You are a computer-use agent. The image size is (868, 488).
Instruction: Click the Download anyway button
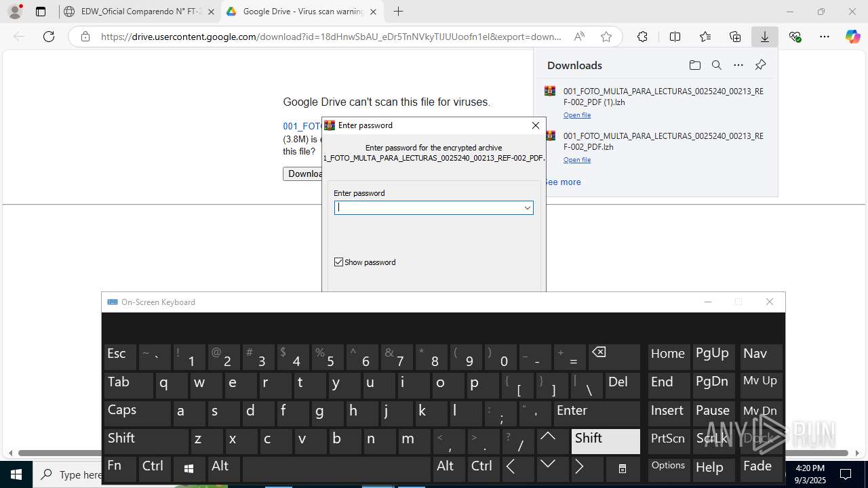(302, 174)
